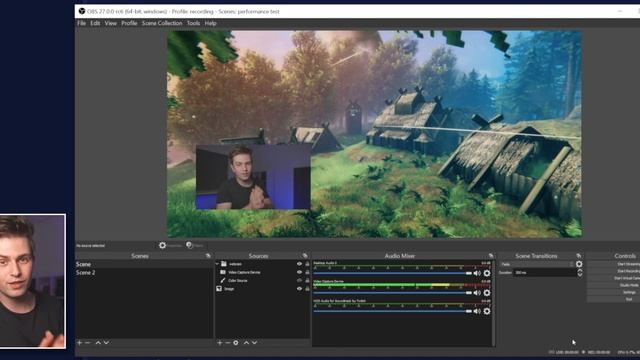Remove selected scene with minus
The image size is (640, 360).
(87, 343)
